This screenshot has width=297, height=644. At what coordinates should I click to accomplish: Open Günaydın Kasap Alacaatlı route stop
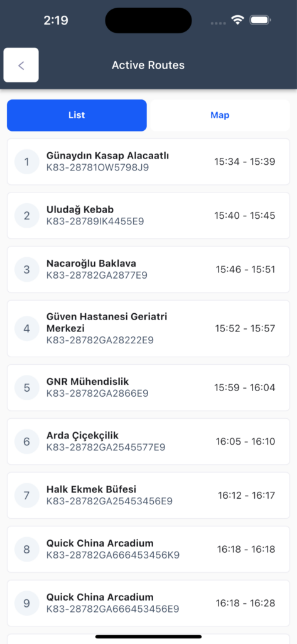(148, 162)
